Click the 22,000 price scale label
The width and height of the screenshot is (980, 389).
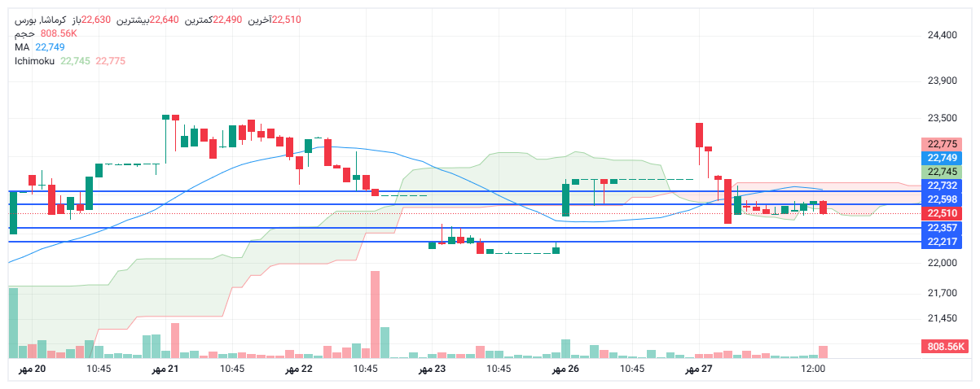[x=942, y=263]
